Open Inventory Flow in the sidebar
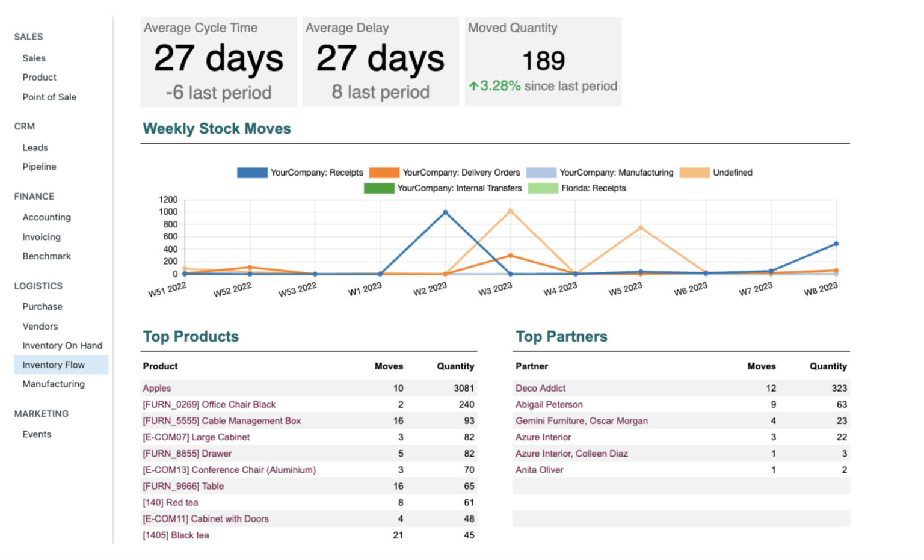Image resolution: width=924 pixels, height=560 pixels. click(x=54, y=365)
